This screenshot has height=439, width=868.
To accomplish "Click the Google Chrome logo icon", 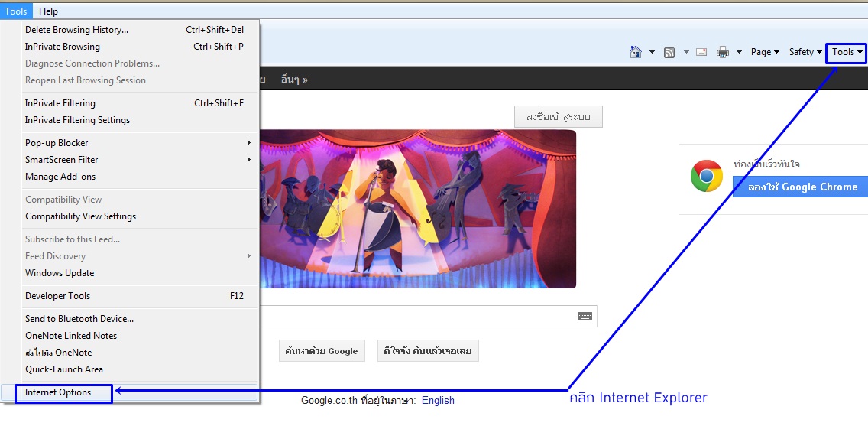I will (x=706, y=176).
